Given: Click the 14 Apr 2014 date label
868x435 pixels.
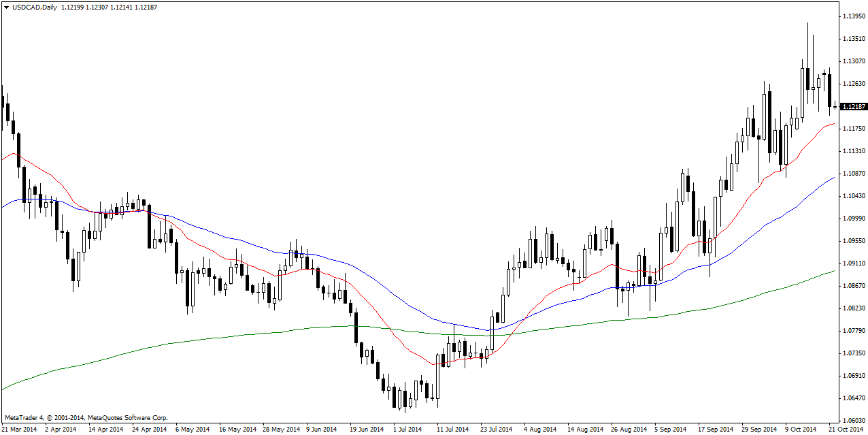Looking at the screenshot, I should 107,430.
